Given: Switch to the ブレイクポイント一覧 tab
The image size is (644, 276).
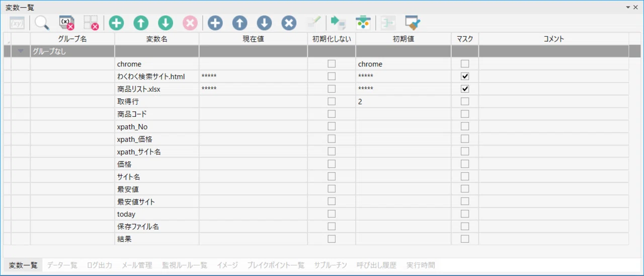Looking at the screenshot, I should (276, 265).
